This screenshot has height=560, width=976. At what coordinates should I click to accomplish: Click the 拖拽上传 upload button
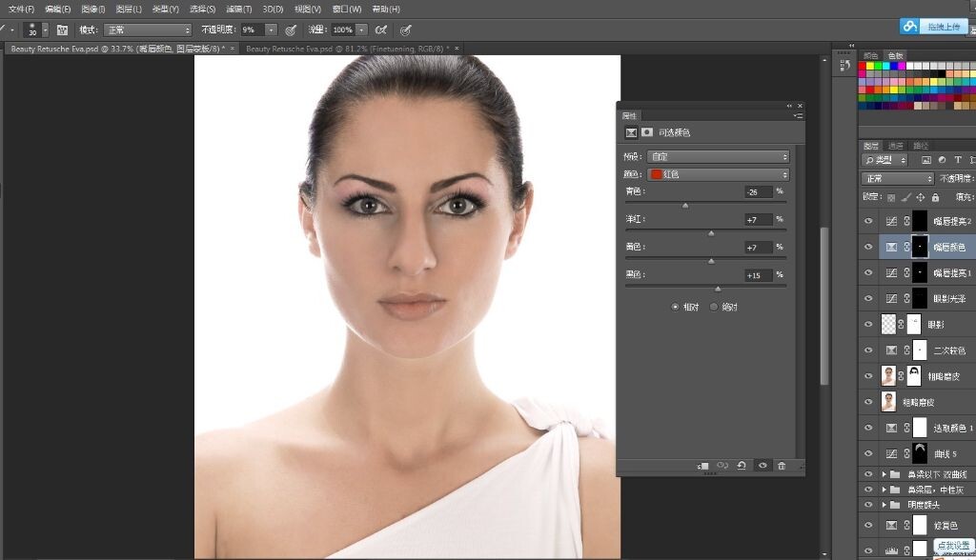click(944, 27)
